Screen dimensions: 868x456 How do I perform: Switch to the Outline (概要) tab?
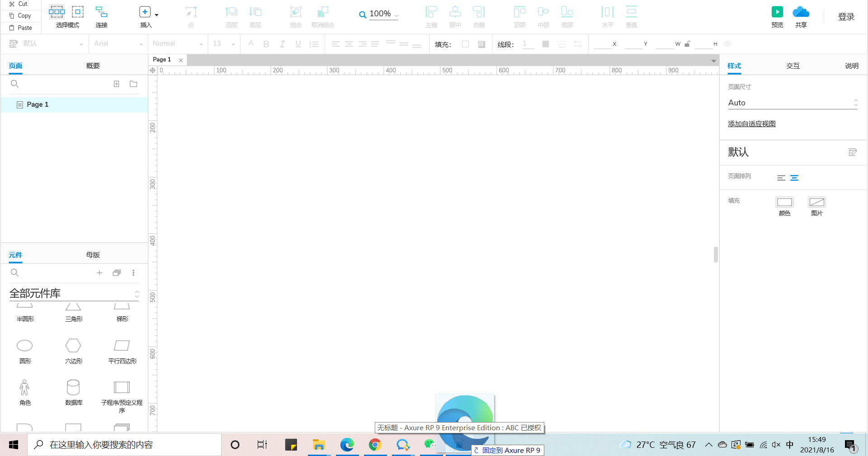pos(93,66)
